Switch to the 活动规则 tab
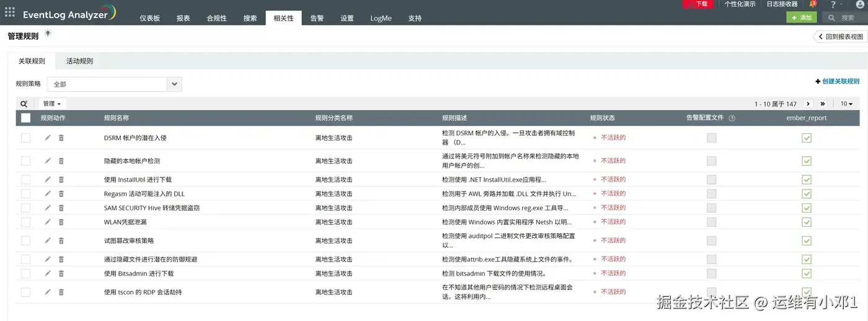This screenshot has width=868, height=321. coord(80,61)
